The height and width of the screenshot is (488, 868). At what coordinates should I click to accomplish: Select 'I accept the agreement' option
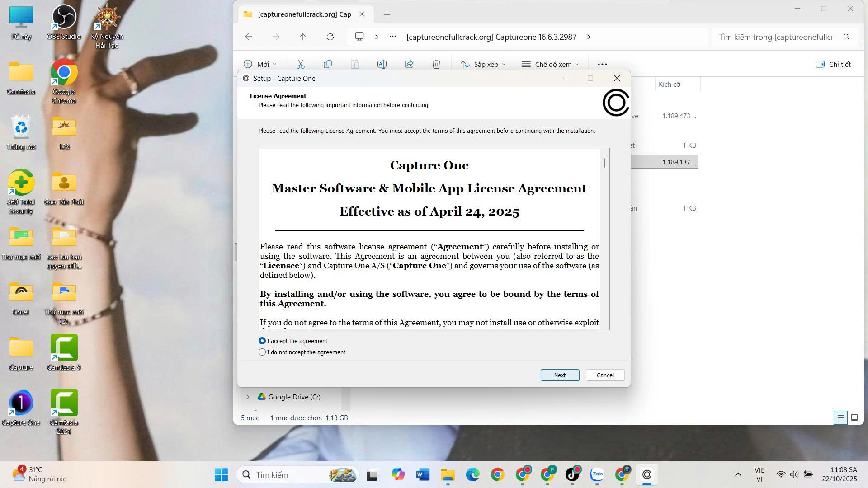[x=262, y=341]
